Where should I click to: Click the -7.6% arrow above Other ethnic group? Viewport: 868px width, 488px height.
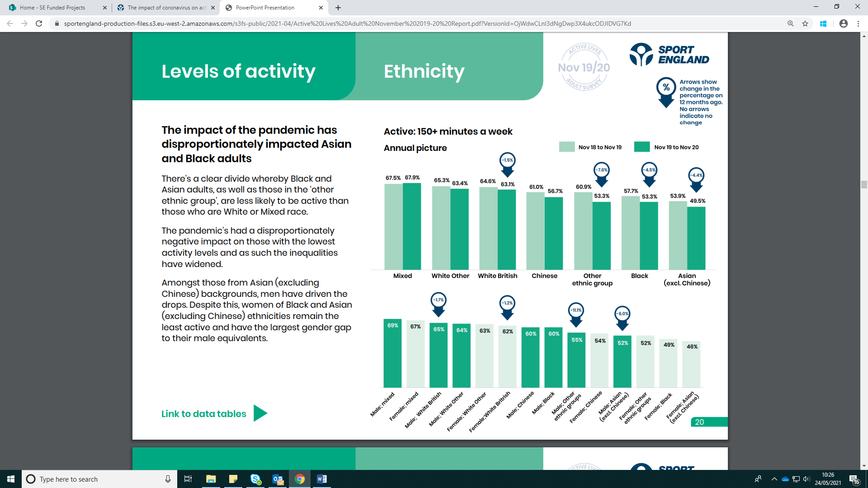click(x=601, y=175)
